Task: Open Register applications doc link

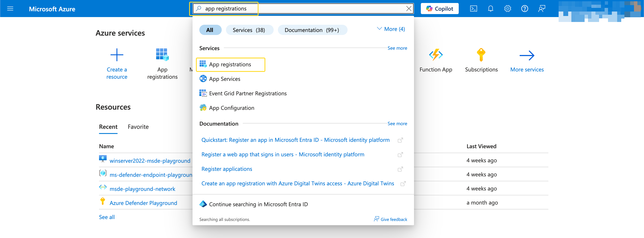Action: [x=227, y=169]
